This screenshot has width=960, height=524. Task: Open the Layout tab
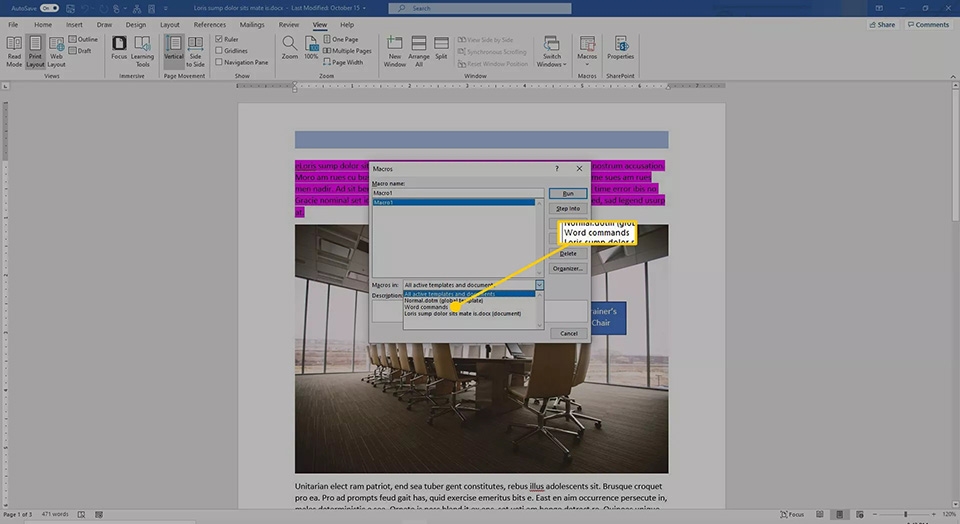pos(170,24)
